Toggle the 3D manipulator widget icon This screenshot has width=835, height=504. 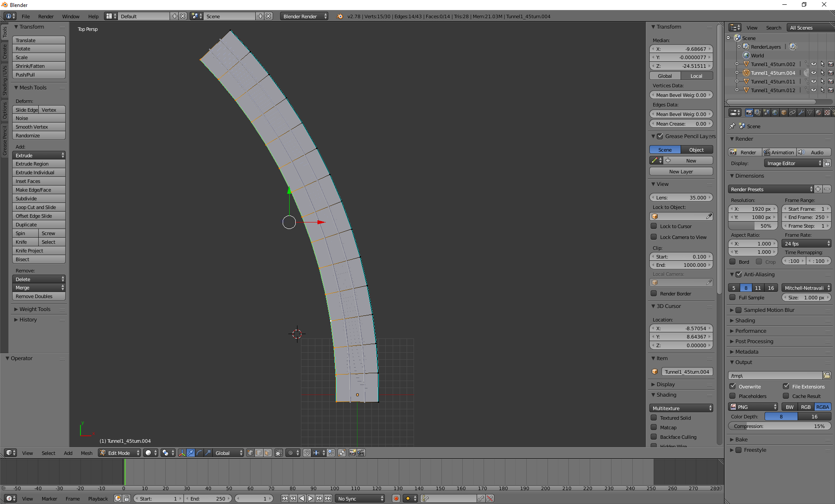click(x=182, y=453)
